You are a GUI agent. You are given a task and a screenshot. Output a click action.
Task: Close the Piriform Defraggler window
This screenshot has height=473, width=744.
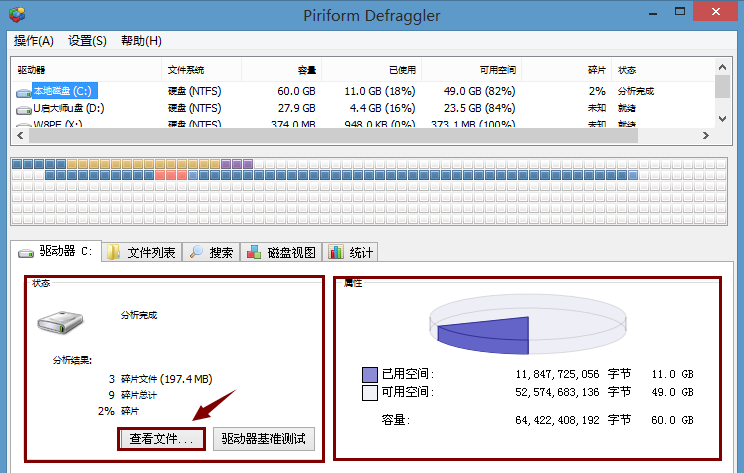click(x=716, y=11)
